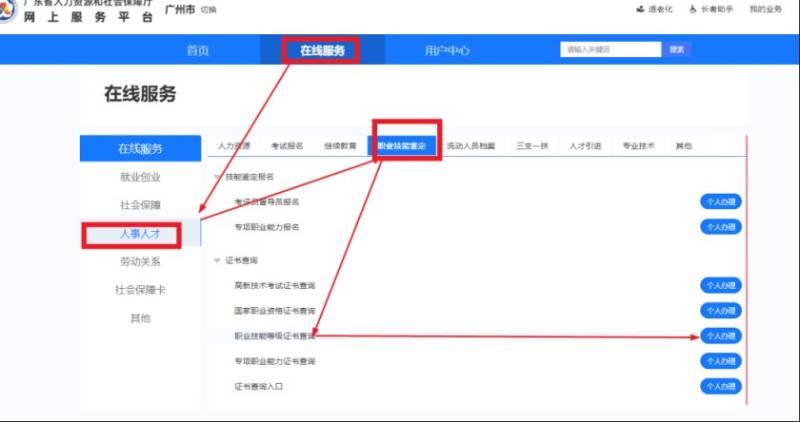Click the platform logo icon at top-left
The width and height of the screenshot is (800, 422).
tap(6, 12)
